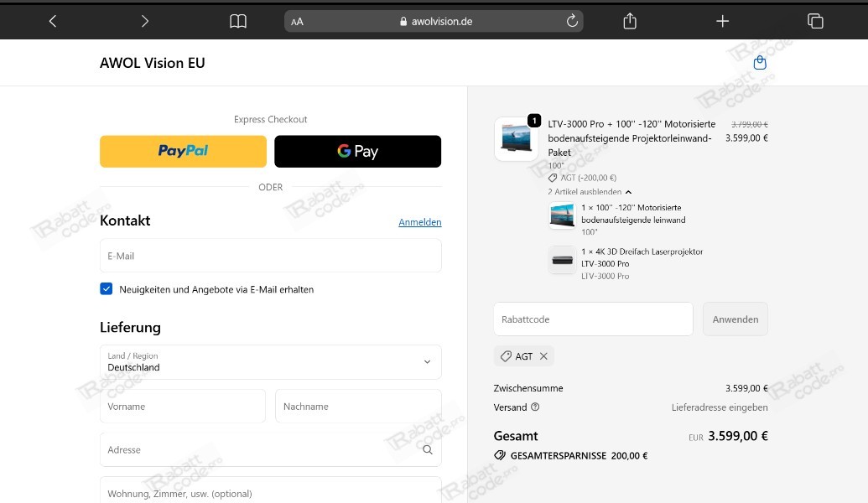The height and width of the screenshot is (503, 868).
Task: Reload the awolvision.de page
Action: point(571,20)
